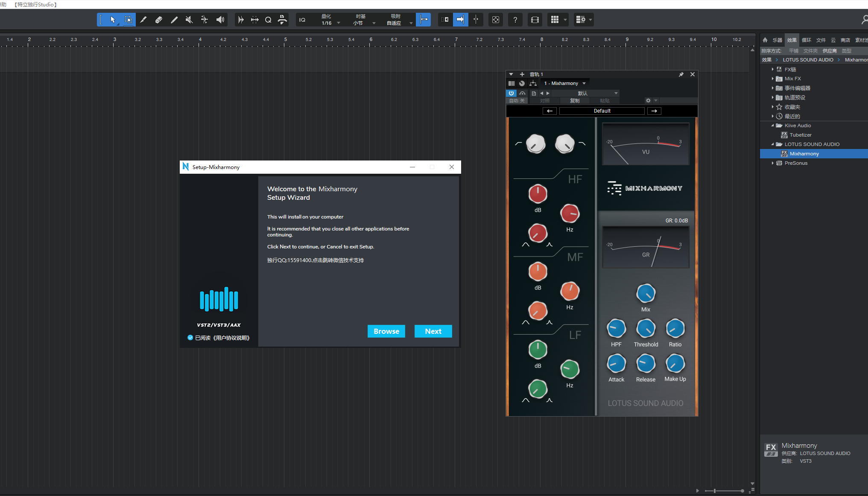The height and width of the screenshot is (496, 868).
Task: Open the video player filmstrip icon
Action: pos(535,20)
